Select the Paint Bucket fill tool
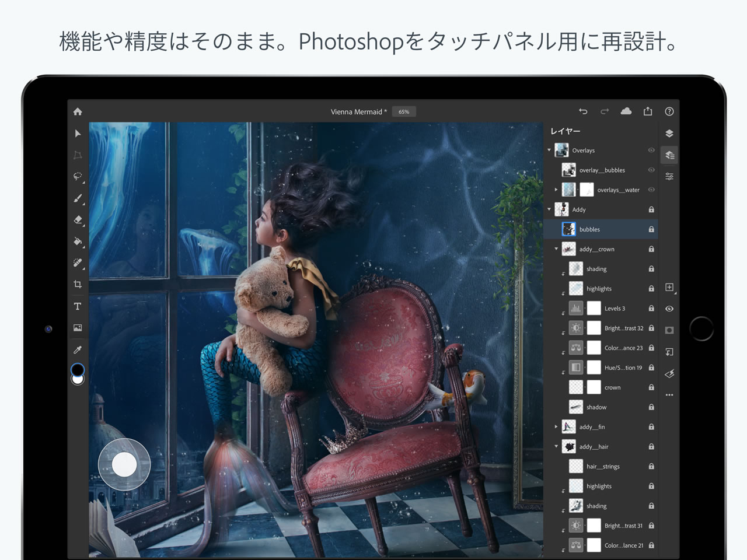 (78, 242)
